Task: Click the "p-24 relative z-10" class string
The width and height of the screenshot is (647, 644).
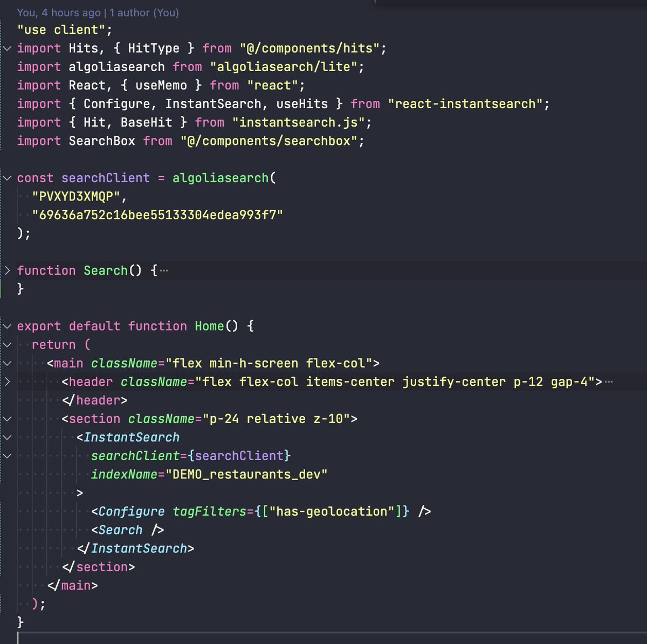Action: 276,419
